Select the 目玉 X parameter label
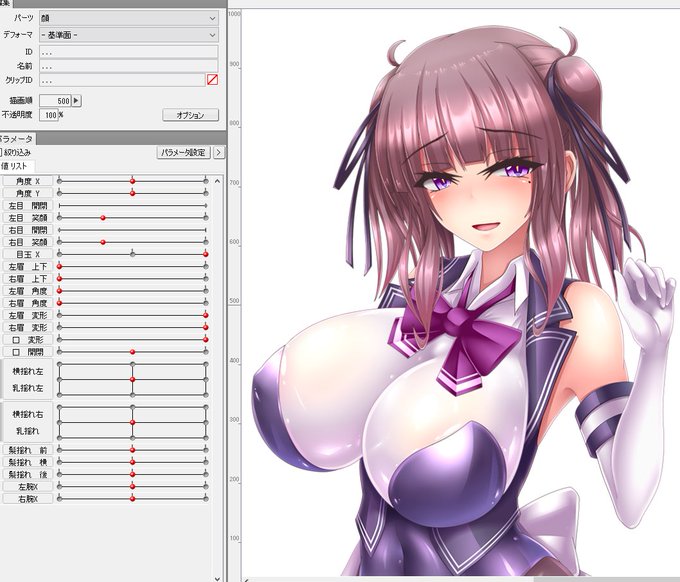This screenshot has height=582, width=680. [x=28, y=254]
